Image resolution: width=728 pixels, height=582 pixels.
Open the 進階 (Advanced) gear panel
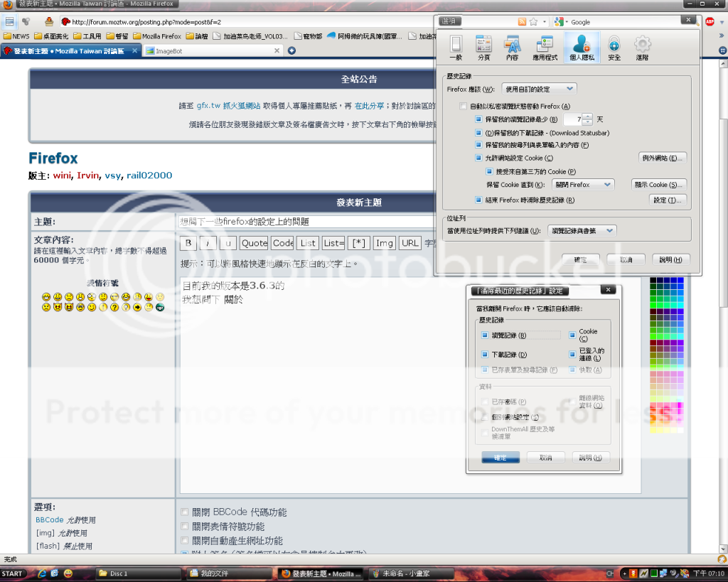pos(642,48)
